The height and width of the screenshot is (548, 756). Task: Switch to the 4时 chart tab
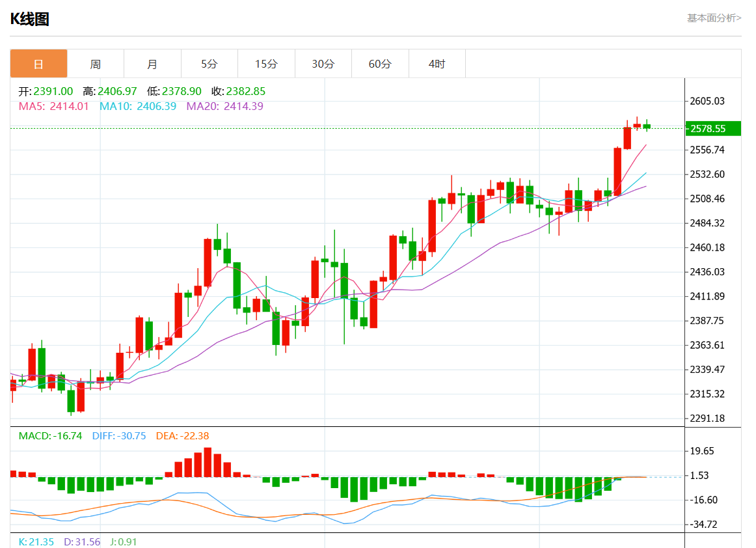(437, 64)
